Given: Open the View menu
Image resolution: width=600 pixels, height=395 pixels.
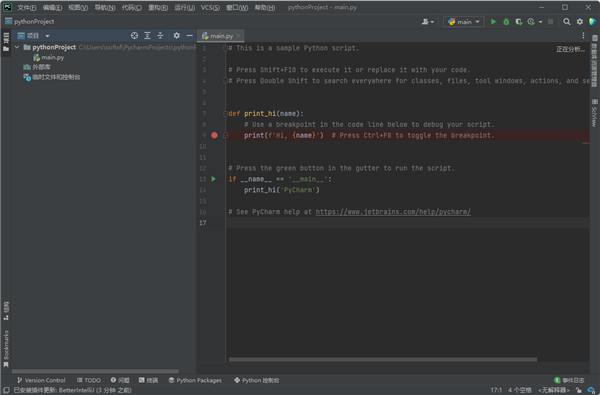Looking at the screenshot, I should pos(78,8).
